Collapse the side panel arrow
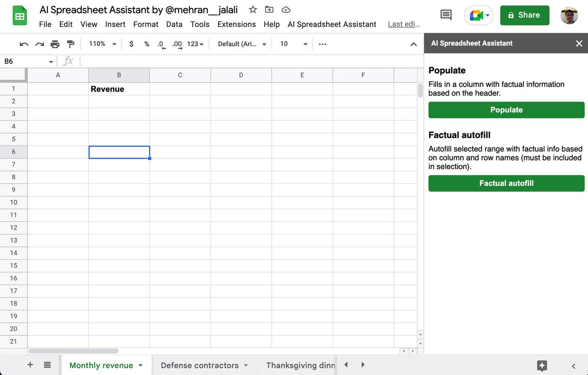 (574, 366)
